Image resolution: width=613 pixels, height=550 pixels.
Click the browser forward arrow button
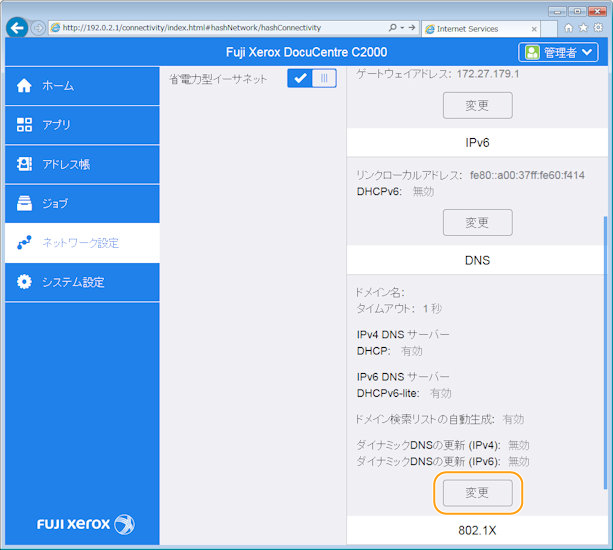tap(38, 28)
